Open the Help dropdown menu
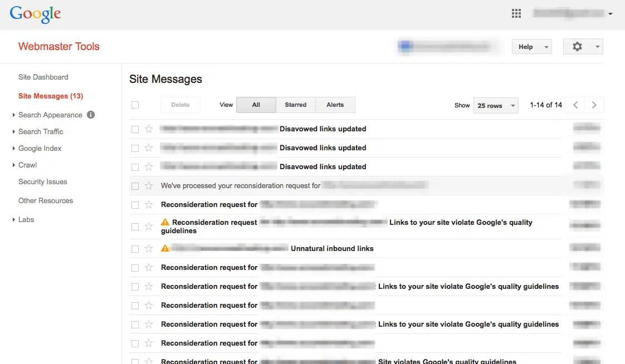 point(532,47)
